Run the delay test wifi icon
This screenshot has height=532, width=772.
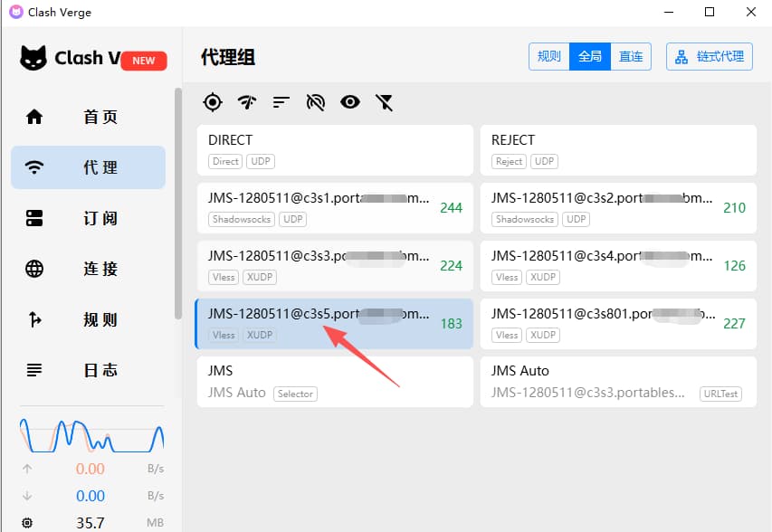point(247,102)
